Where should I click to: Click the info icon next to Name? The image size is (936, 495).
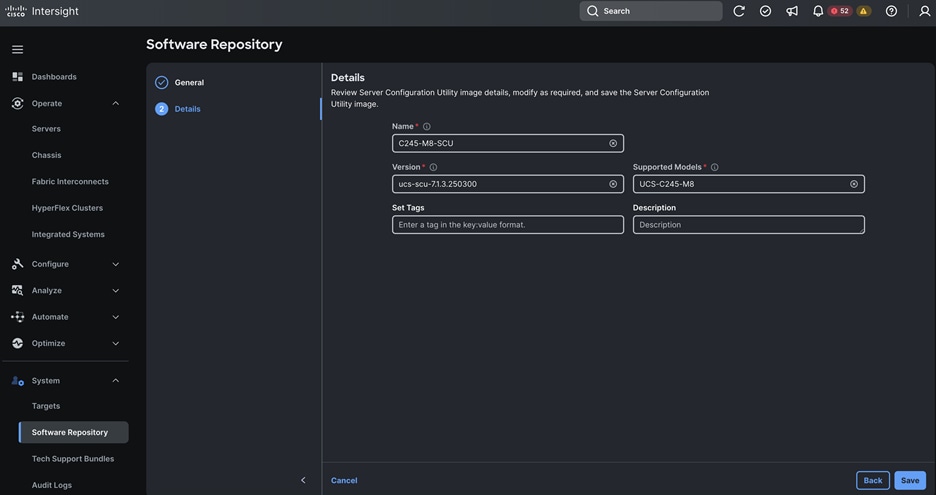(x=427, y=127)
